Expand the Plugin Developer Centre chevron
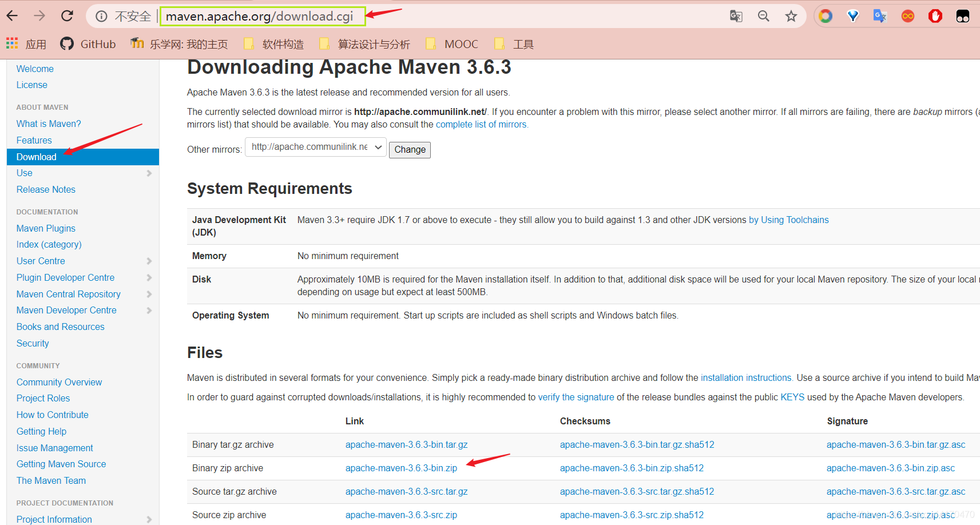 point(149,278)
